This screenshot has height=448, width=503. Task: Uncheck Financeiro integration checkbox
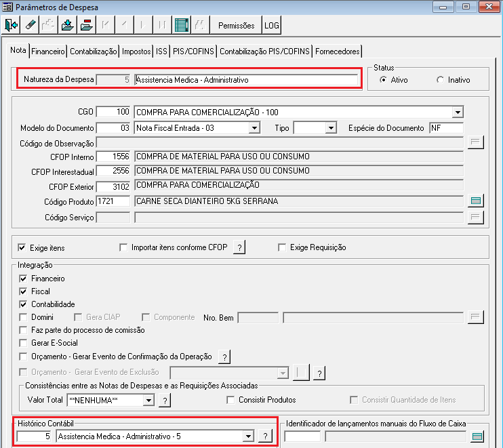23,279
